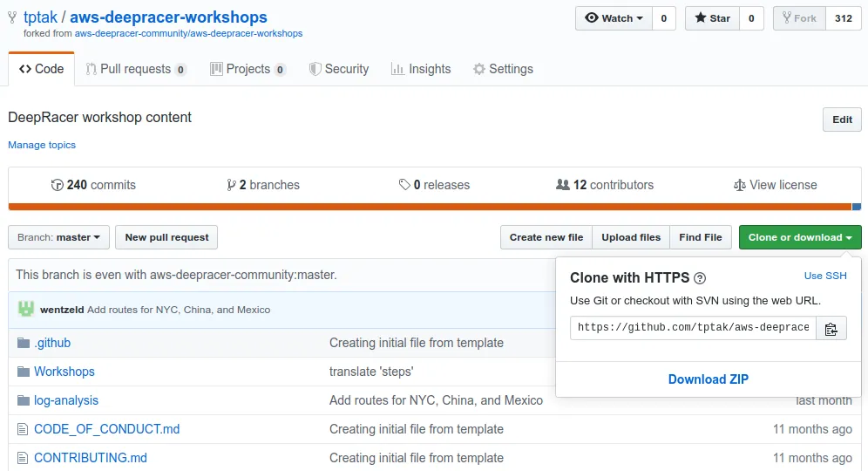Star this repository
Screen dimensions: 868x471
click(x=713, y=18)
